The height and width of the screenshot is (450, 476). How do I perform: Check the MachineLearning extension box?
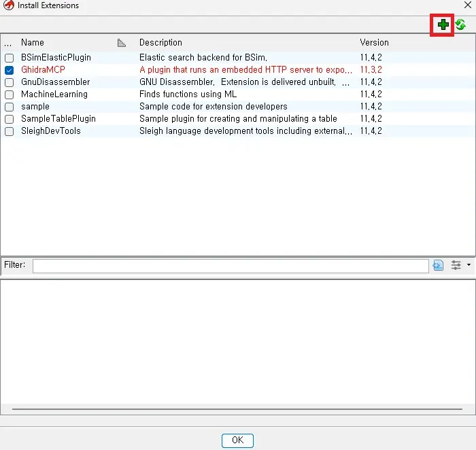[x=9, y=94]
